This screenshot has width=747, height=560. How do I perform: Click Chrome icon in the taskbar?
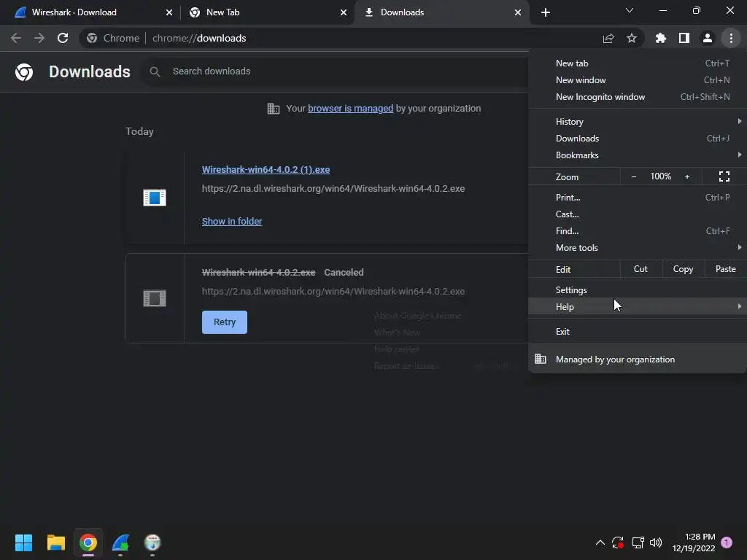point(88,542)
